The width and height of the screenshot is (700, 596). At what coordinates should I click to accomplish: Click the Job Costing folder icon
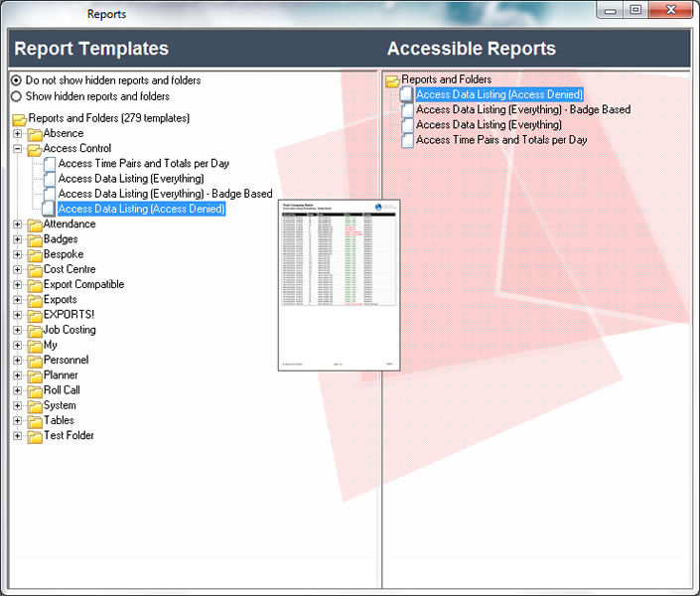(x=35, y=330)
